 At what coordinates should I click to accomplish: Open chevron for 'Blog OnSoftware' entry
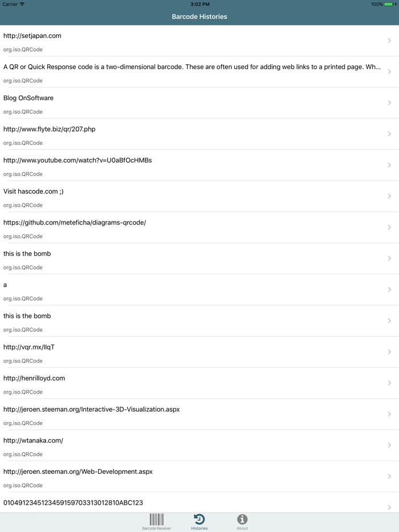tap(390, 103)
